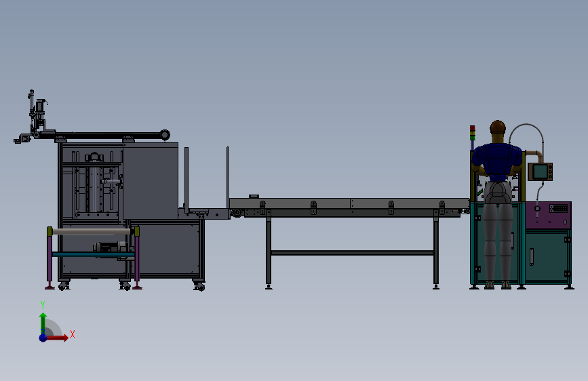Select the round pulley at the black arm's end

tap(165, 135)
